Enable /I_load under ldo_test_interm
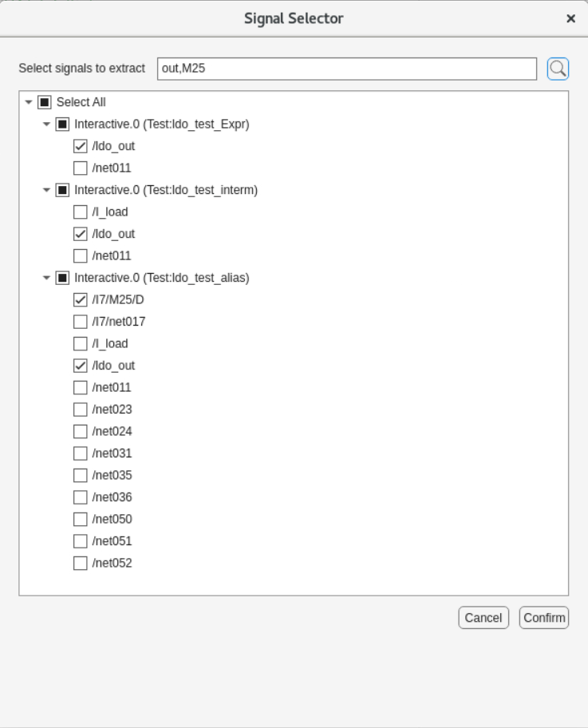 80,212
